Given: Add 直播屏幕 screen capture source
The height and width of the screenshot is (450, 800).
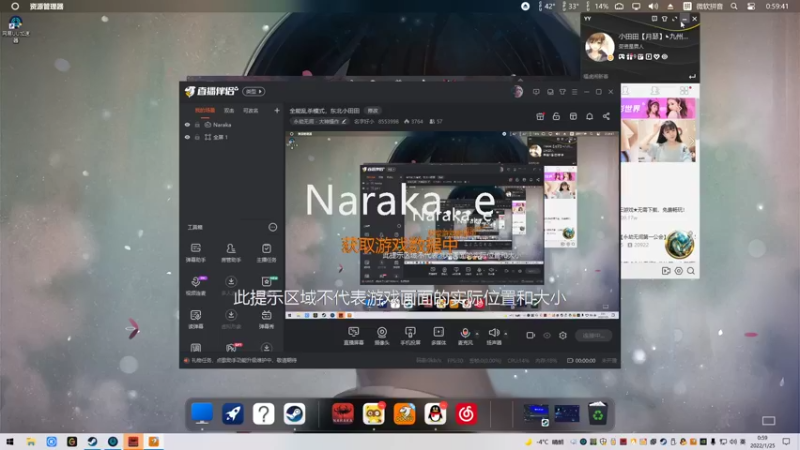Looking at the screenshot, I should (353, 336).
